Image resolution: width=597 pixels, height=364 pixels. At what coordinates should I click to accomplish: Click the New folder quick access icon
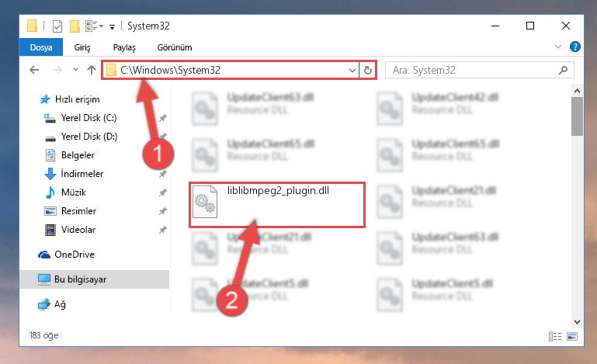[75, 26]
